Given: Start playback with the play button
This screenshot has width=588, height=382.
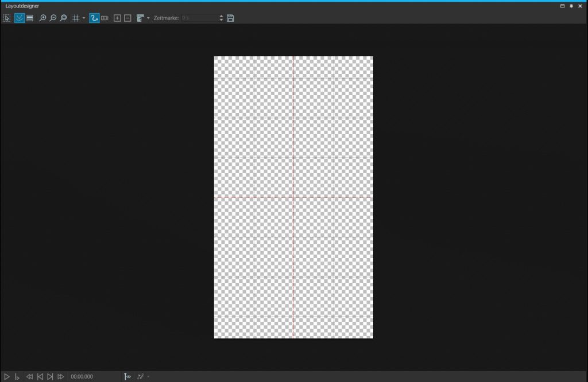Looking at the screenshot, I should click(x=7, y=377).
